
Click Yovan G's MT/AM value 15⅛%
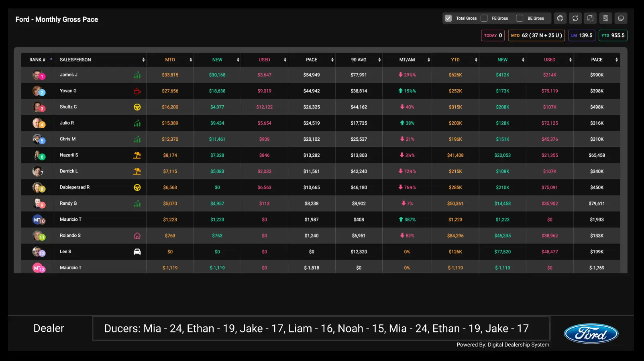tap(407, 91)
